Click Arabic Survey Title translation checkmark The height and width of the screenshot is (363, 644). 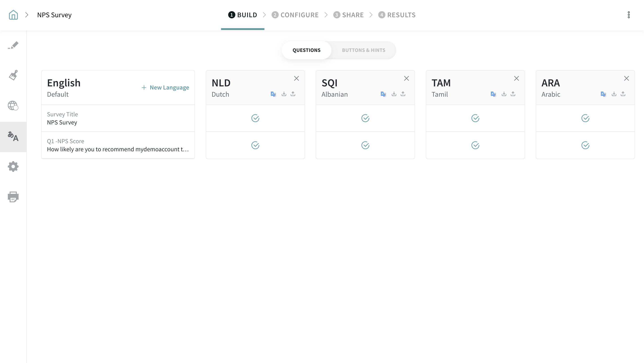pos(585,118)
